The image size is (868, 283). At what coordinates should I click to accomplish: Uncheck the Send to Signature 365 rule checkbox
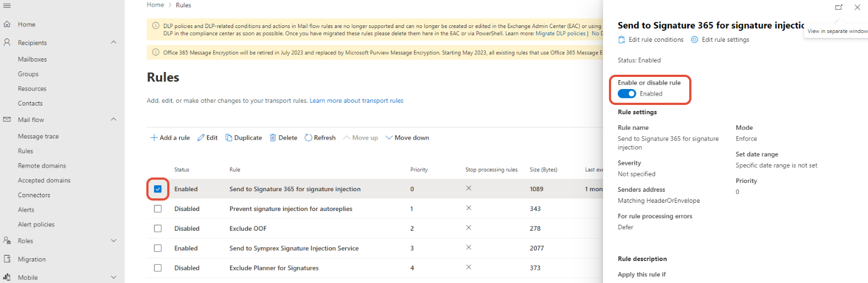click(x=158, y=189)
